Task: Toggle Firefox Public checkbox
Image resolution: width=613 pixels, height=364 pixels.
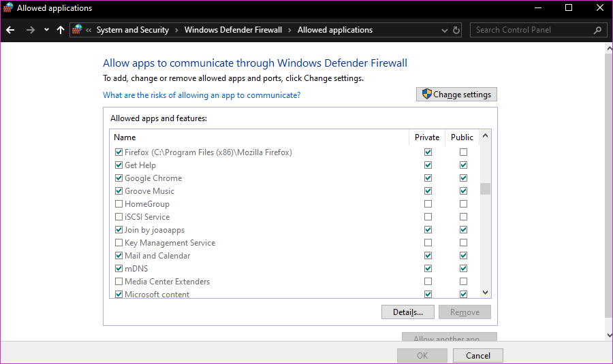Action: (x=463, y=152)
